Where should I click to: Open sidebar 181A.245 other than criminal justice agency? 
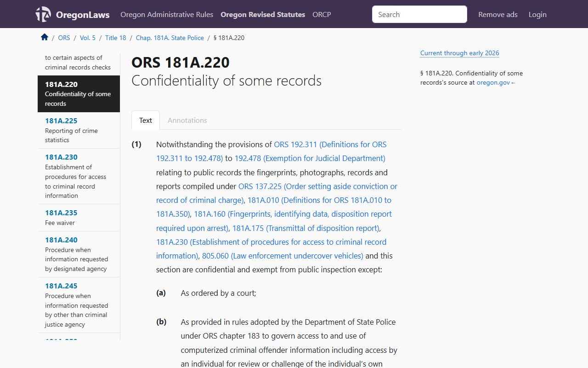79,305
